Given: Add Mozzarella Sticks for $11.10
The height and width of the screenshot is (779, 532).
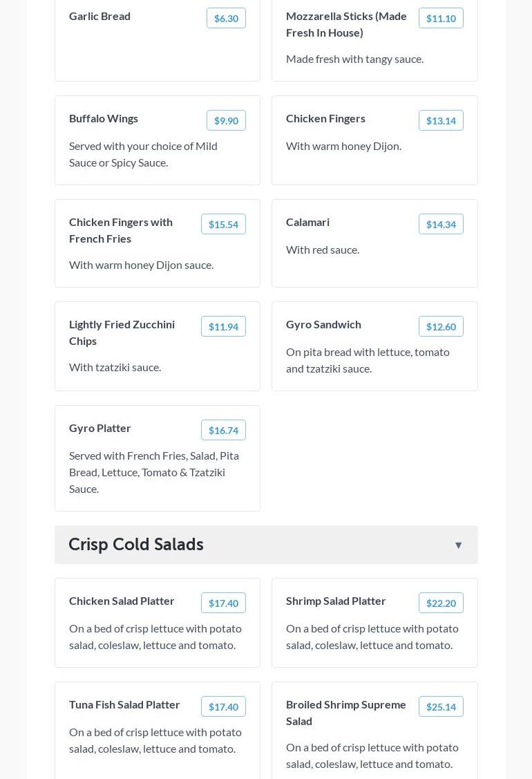Looking at the screenshot, I should pyautogui.click(x=441, y=19).
